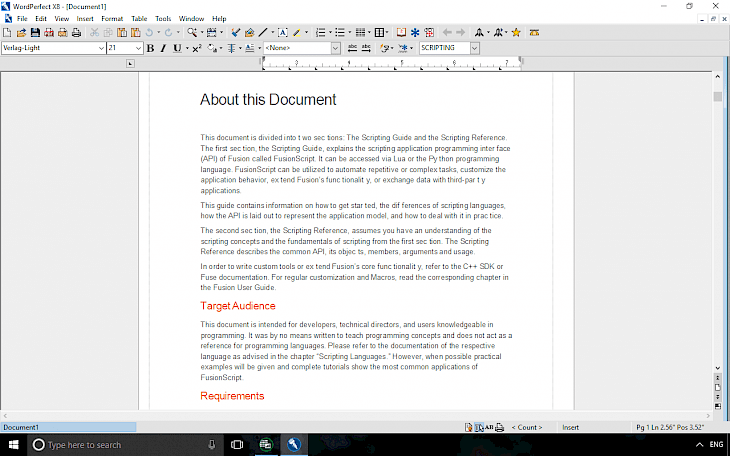Cut selection with the scissors icon

coord(94,33)
